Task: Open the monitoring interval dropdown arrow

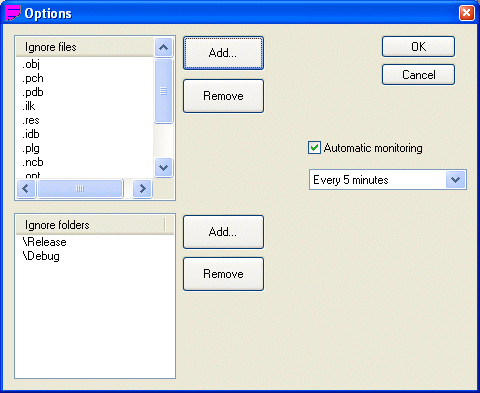Action: pyautogui.click(x=455, y=180)
